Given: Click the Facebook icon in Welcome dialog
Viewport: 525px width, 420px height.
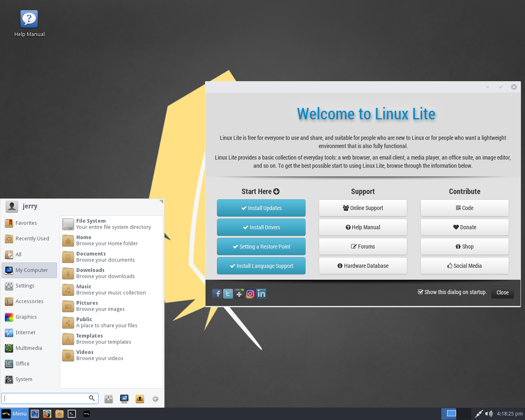Looking at the screenshot, I should click(x=217, y=293).
